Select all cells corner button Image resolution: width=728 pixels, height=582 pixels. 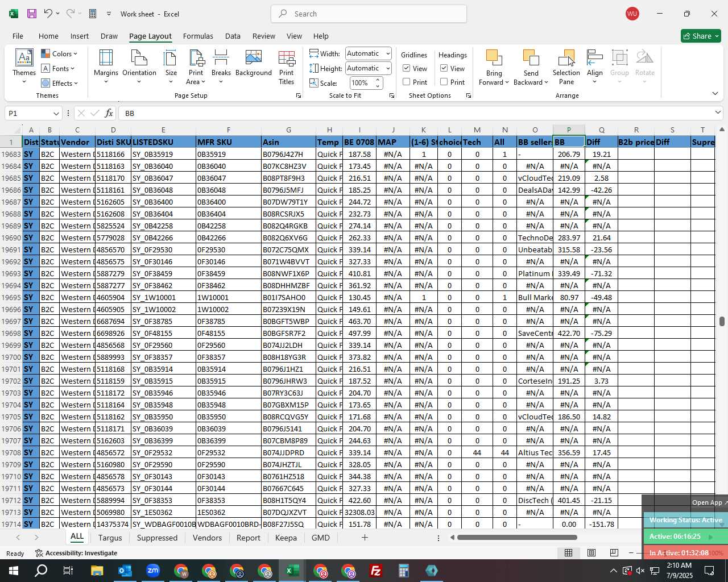[11, 130]
